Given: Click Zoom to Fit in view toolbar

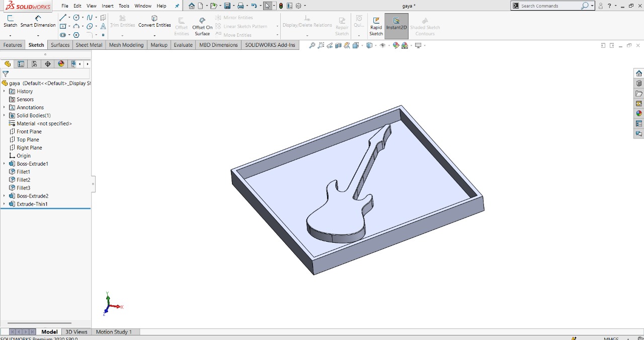Looking at the screenshot, I should [x=312, y=45].
